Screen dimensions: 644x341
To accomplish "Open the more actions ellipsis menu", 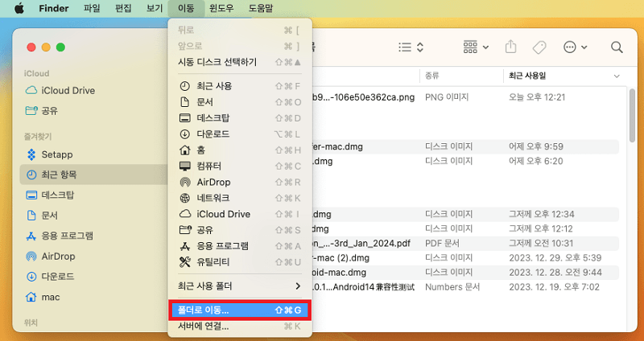I will pos(576,47).
